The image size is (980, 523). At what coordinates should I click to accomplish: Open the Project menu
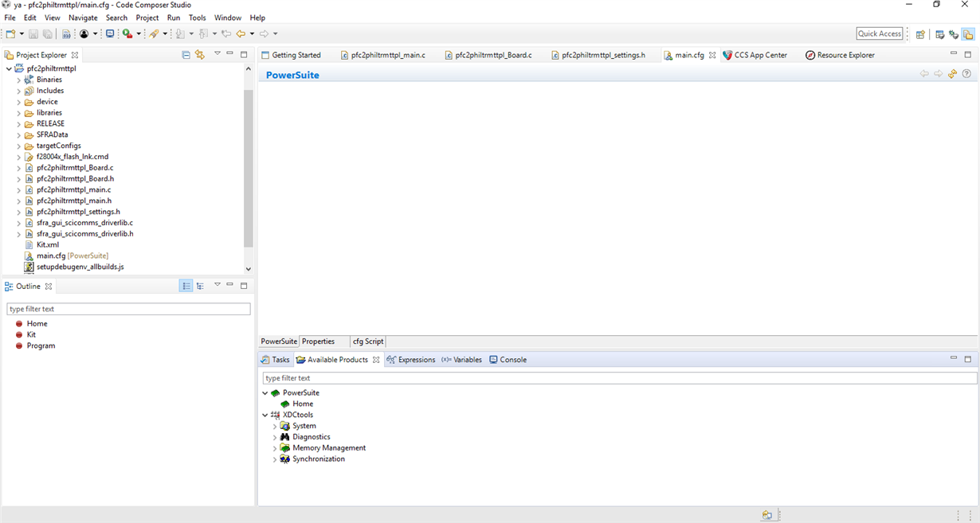[147, 18]
